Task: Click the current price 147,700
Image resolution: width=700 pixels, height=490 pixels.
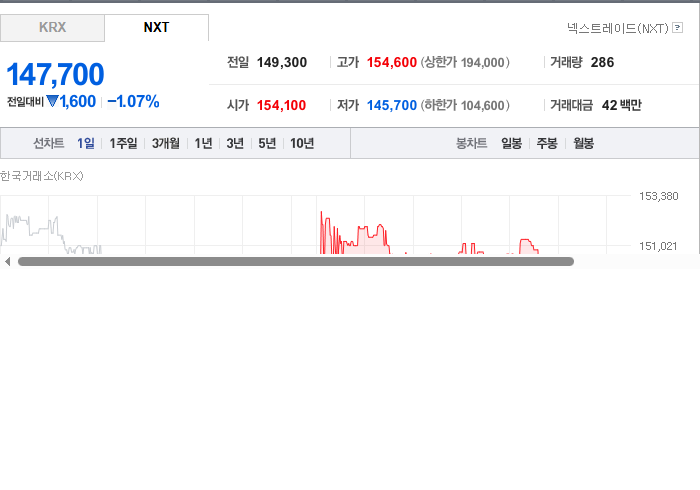Action: pyautogui.click(x=55, y=74)
